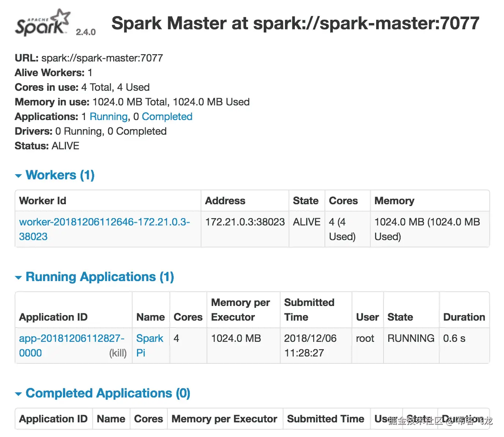
Task: Kill the running Spark Pi application
Action: click(118, 353)
